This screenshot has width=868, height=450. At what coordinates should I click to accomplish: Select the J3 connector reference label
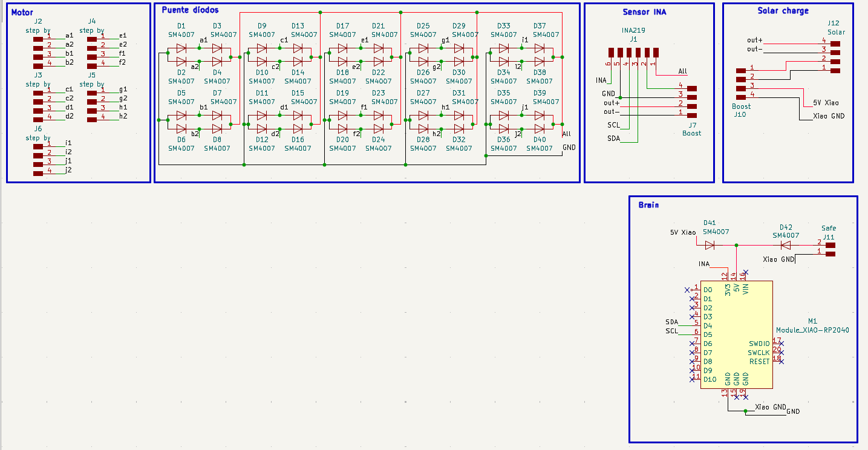38,75
